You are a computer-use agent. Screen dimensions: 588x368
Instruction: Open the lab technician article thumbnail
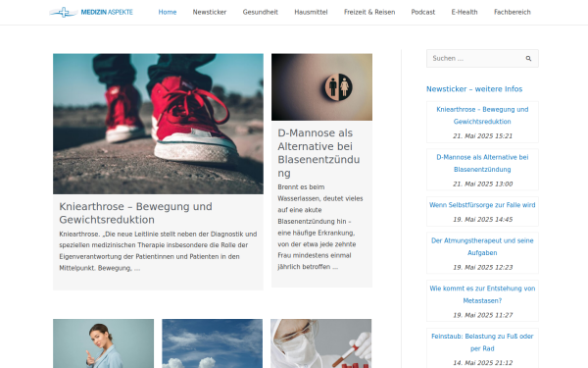coord(321,343)
